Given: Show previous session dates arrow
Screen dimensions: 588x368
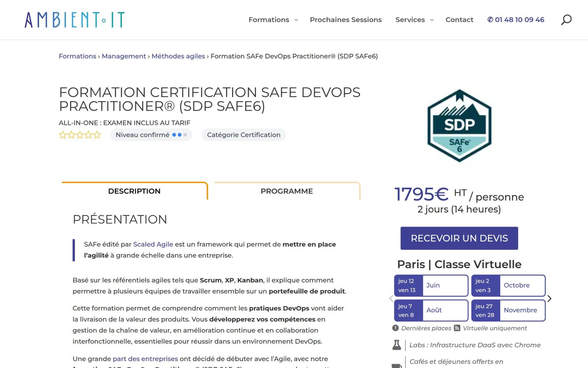Looking at the screenshot, I should [391, 299].
